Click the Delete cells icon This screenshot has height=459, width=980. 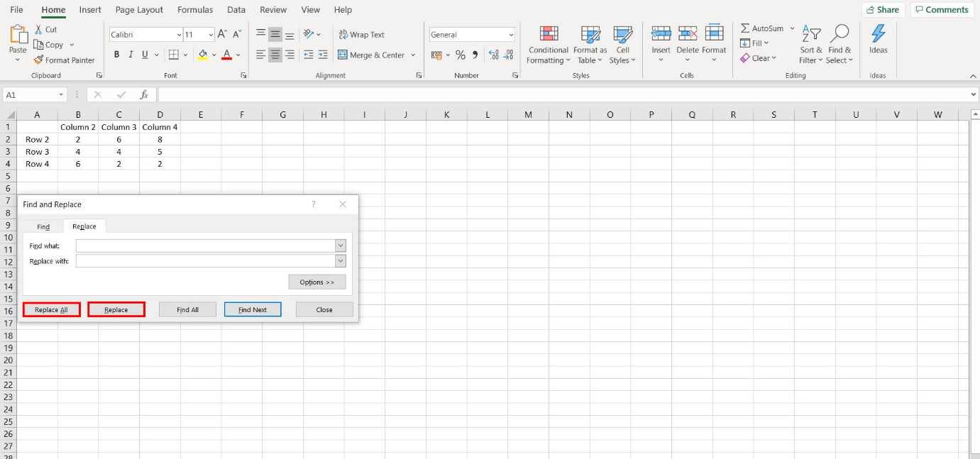pos(687,33)
